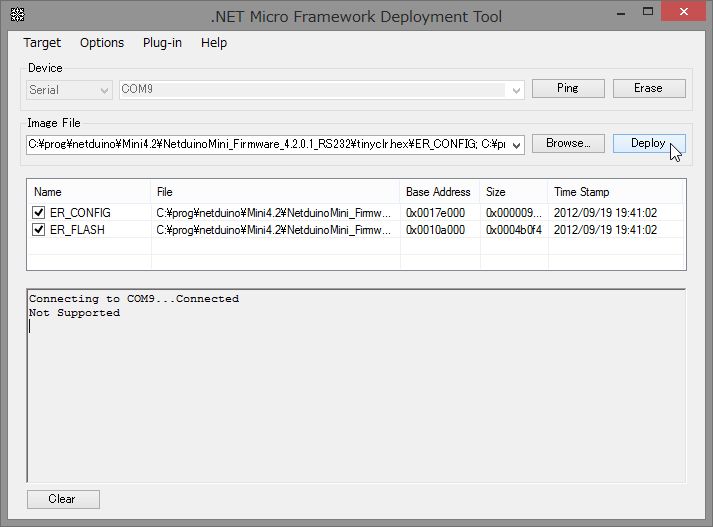Expand the COM9 port dropdown

[x=516, y=90]
